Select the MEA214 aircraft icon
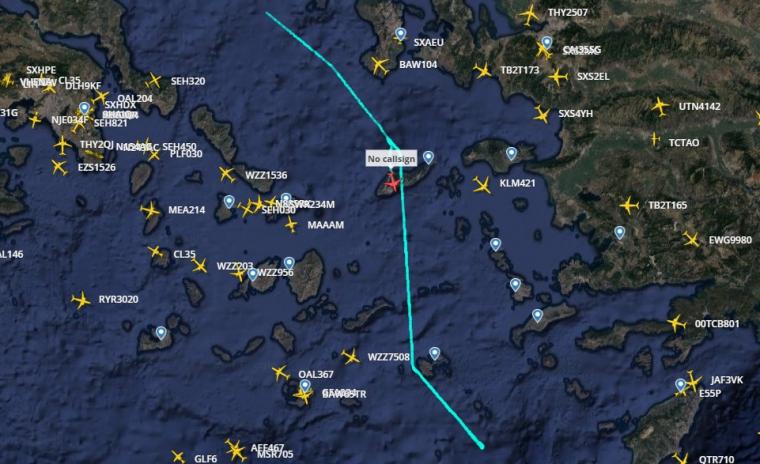The width and height of the screenshot is (760, 464). 150,210
